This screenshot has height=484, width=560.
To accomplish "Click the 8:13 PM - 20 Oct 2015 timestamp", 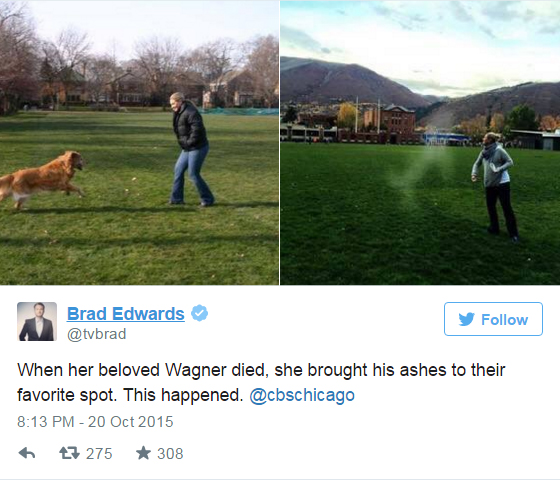I will pyautogui.click(x=95, y=422).
